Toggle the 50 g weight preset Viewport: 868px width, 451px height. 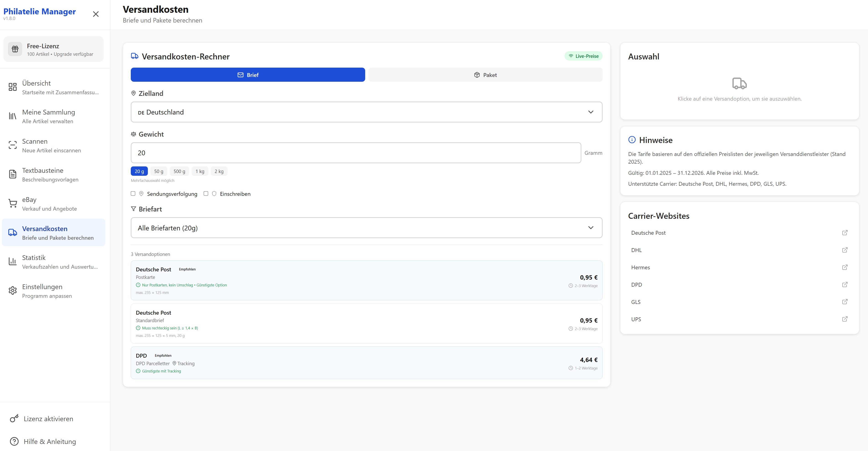tap(158, 171)
